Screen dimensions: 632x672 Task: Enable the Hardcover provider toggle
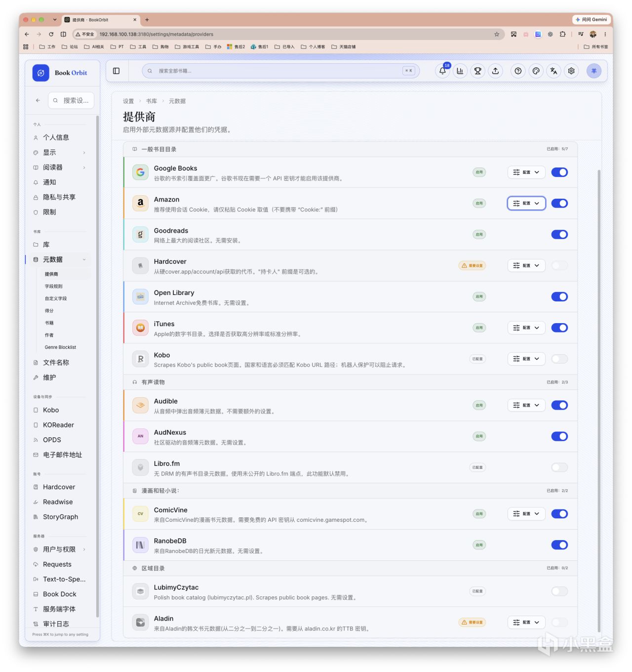pos(559,266)
